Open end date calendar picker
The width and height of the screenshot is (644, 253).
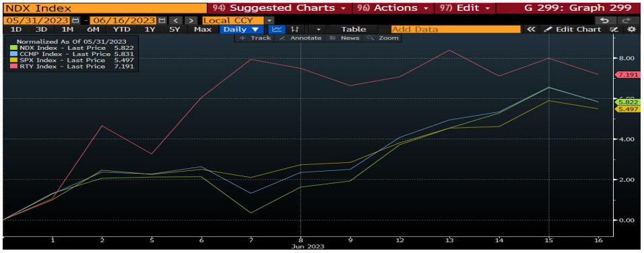pyautogui.click(x=162, y=20)
